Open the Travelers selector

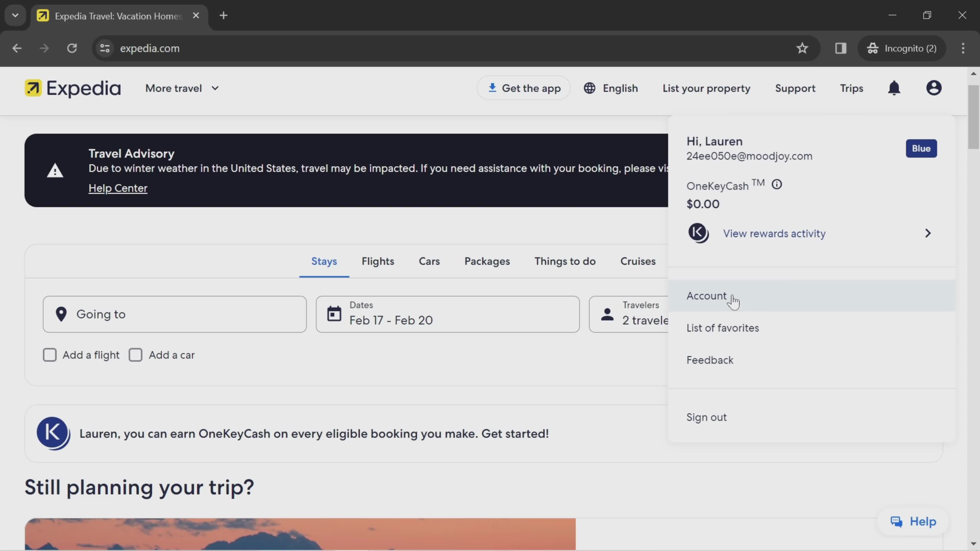pos(629,314)
